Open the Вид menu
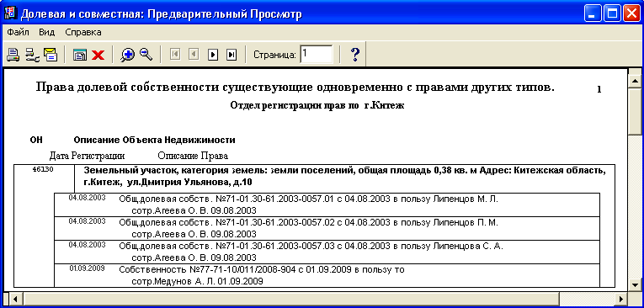 click(x=47, y=32)
